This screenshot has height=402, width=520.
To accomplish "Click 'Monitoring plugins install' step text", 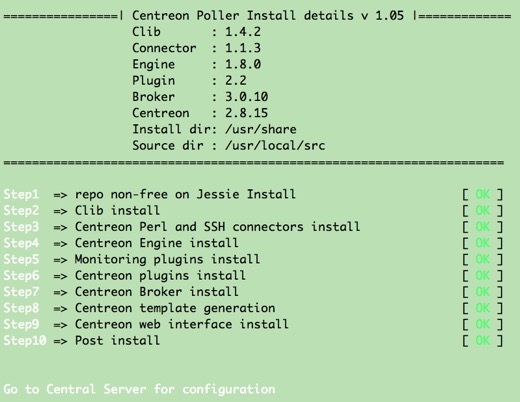I will (167, 259).
